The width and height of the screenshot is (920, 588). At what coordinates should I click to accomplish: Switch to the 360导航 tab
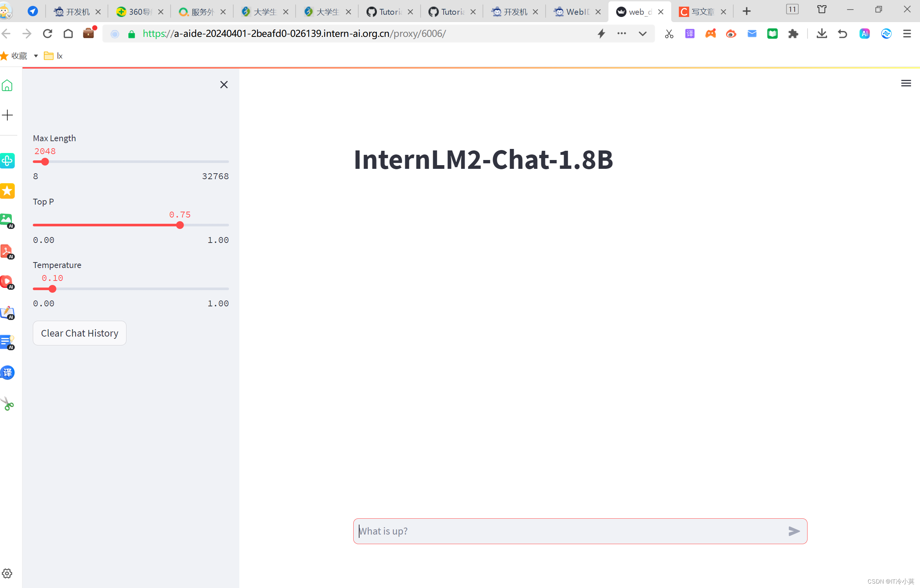140,12
